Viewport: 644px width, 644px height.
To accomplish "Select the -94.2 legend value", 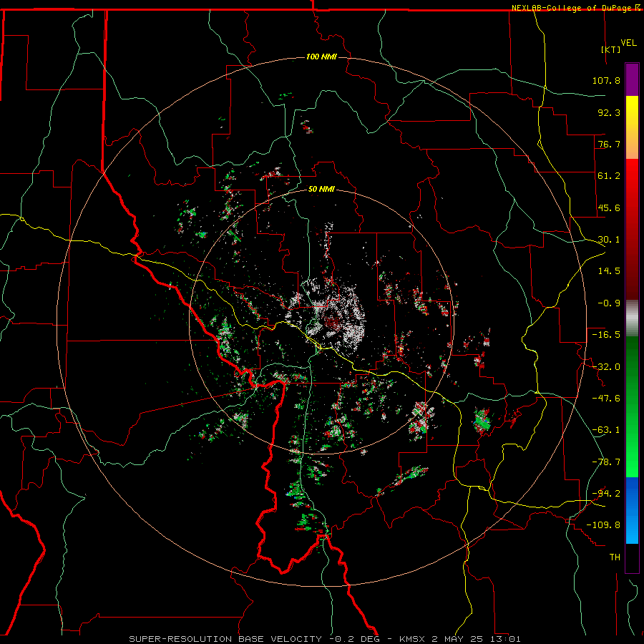I will click(606, 494).
